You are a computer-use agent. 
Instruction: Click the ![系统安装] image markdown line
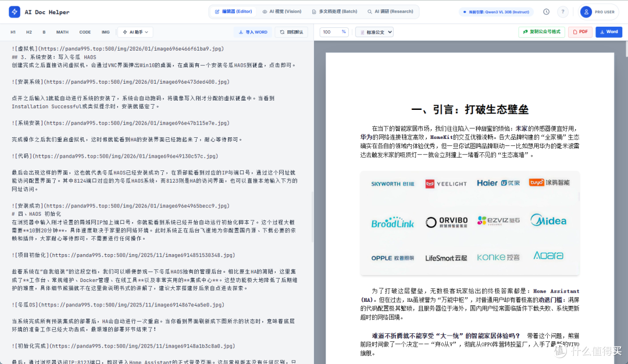[120, 123]
